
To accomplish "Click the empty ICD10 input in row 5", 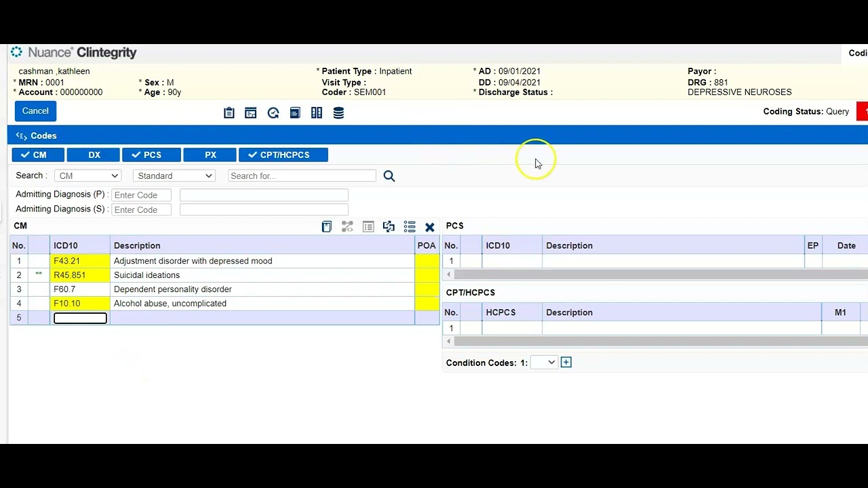I will coord(80,318).
